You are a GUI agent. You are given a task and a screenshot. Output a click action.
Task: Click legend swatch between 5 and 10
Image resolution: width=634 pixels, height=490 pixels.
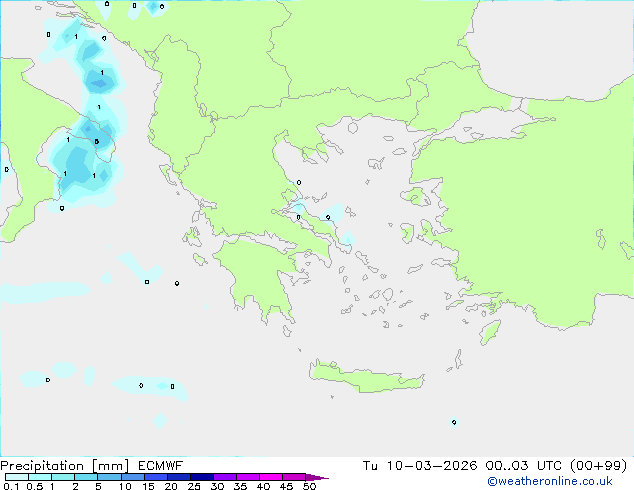pyautogui.click(x=109, y=477)
